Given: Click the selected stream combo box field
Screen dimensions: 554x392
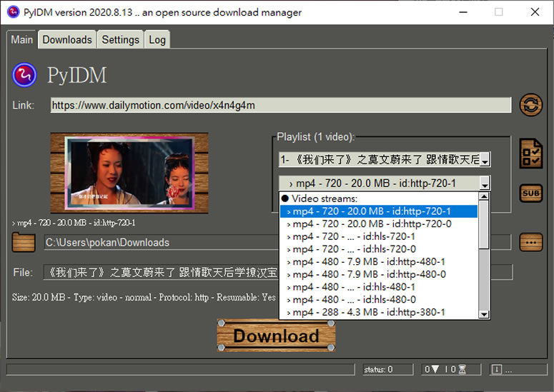Looking at the screenshot, I should pos(385,184).
